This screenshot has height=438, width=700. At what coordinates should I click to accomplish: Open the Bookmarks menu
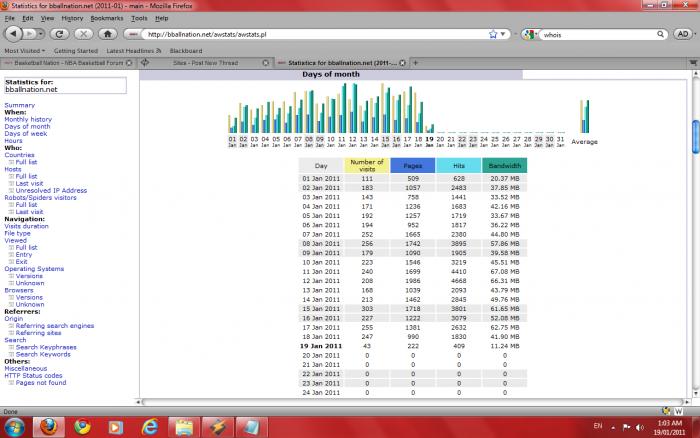(106, 18)
